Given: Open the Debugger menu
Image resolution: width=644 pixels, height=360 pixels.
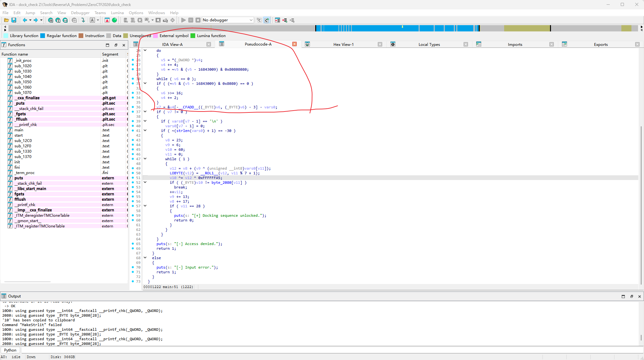Looking at the screenshot, I should click(x=80, y=13).
